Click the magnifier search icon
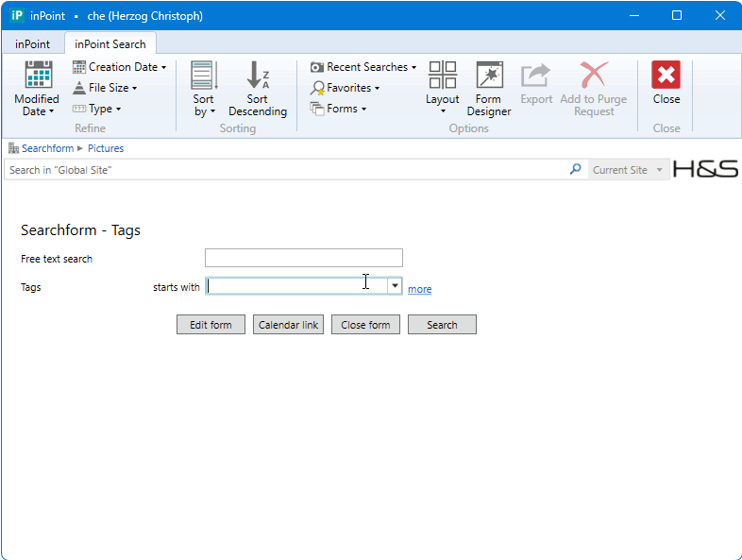This screenshot has height=560, width=742. click(576, 169)
